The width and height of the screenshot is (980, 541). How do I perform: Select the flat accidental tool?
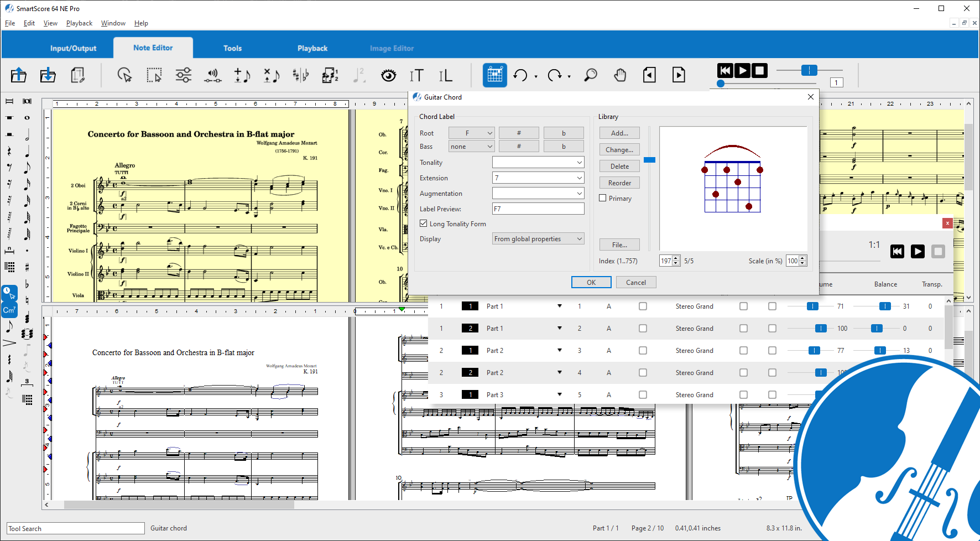[27, 283]
